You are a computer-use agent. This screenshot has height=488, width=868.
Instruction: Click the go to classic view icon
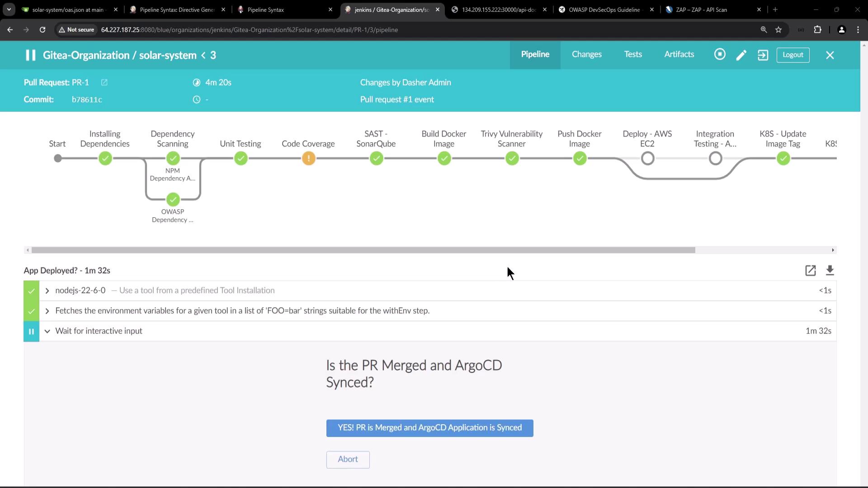pyautogui.click(x=763, y=55)
